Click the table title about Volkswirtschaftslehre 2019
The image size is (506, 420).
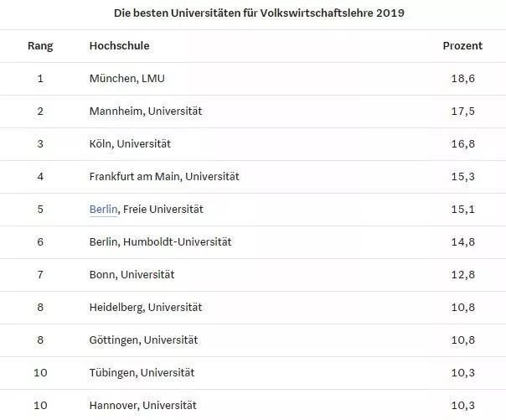[x=259, y=13]
